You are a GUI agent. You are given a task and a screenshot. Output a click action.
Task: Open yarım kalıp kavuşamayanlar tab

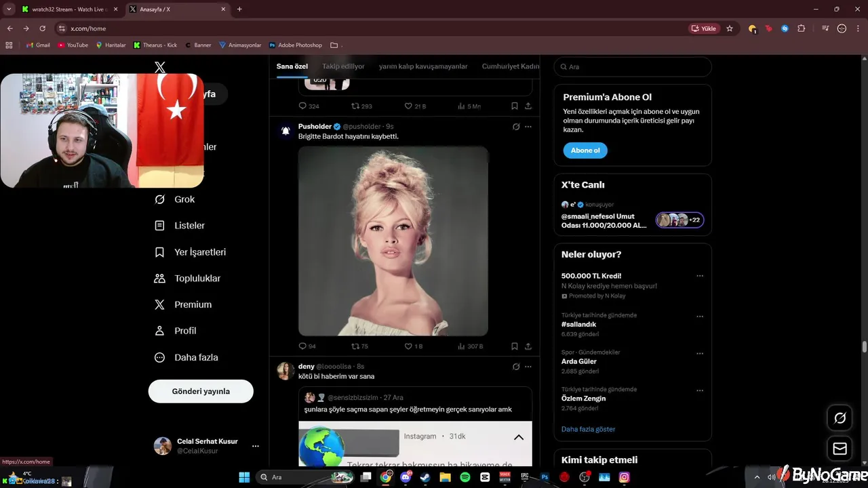[423, 66]
